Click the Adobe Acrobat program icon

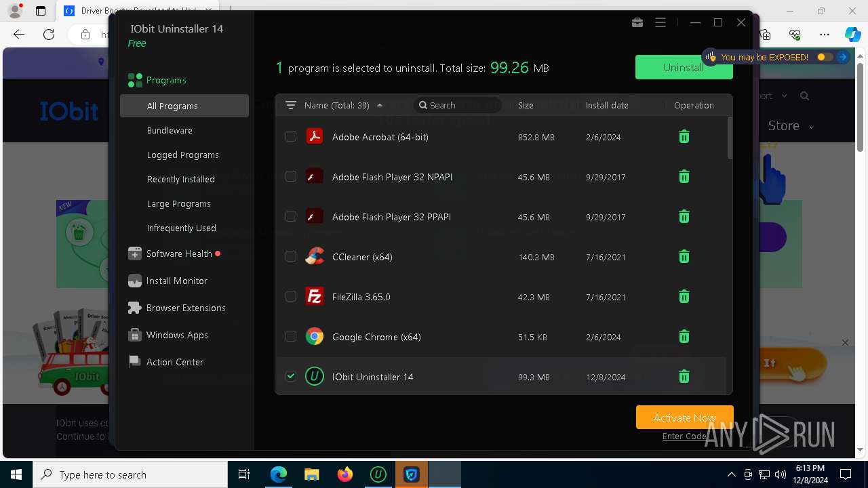(x=314, y=137)
